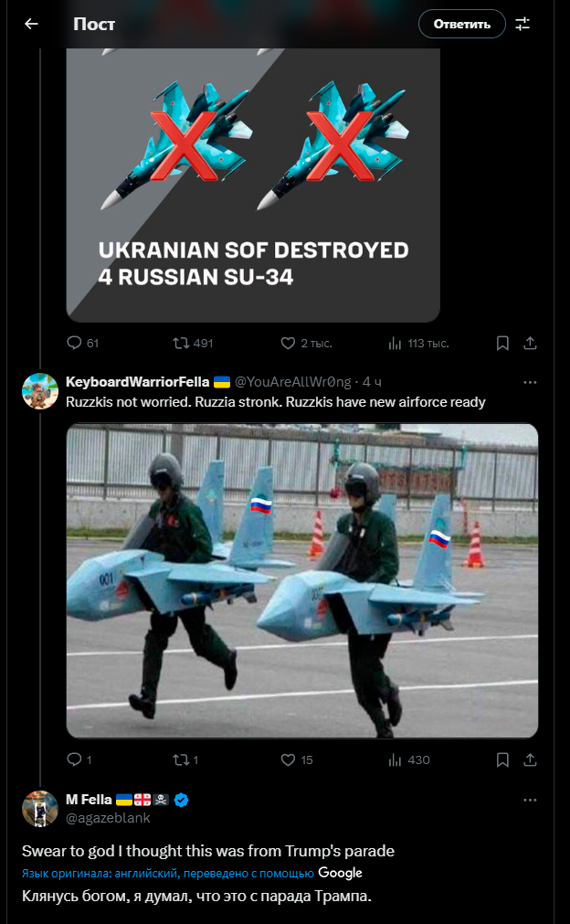570x924 pixels.
Task: Like the SU-34 post with 2 тыс. likes
Action: click(306, 343)
